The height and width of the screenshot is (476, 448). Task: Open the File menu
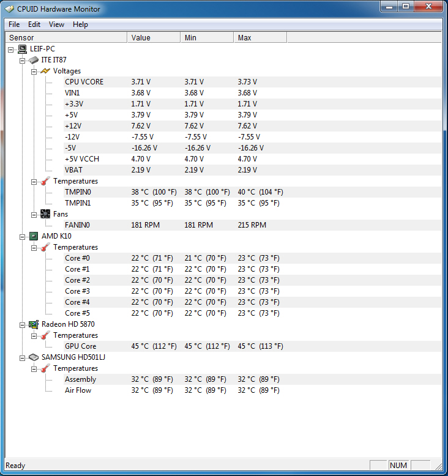click(x=14, y=24)
